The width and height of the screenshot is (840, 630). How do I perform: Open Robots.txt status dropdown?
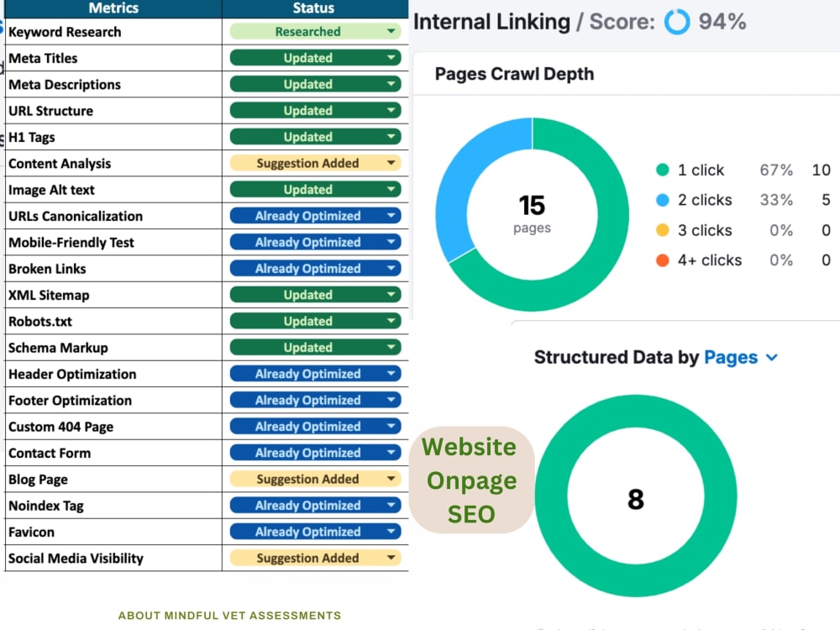[316, 321]
